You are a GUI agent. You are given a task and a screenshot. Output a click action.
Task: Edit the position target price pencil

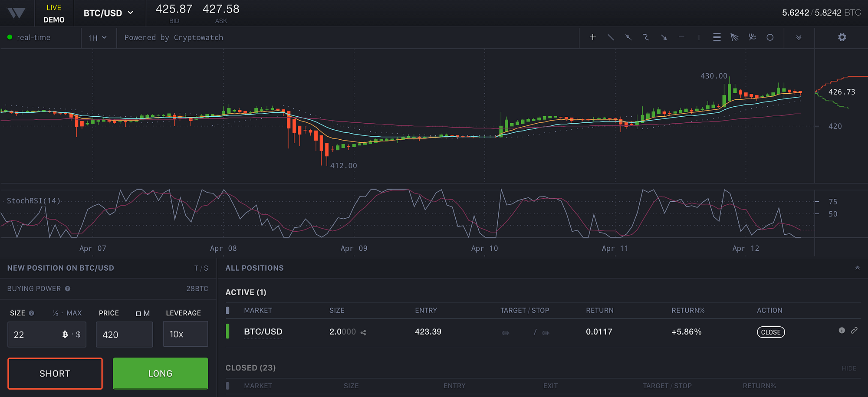[x=506, y=333]
